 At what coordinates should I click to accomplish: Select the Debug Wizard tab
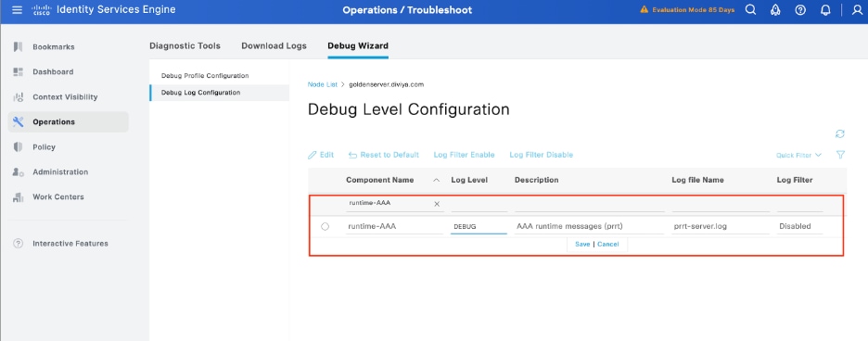358,46
